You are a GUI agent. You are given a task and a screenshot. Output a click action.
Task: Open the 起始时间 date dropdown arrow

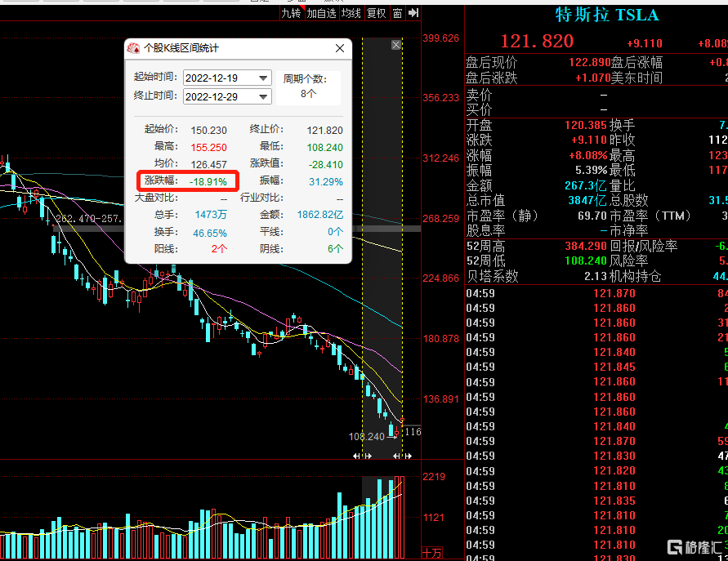point(263,78)
